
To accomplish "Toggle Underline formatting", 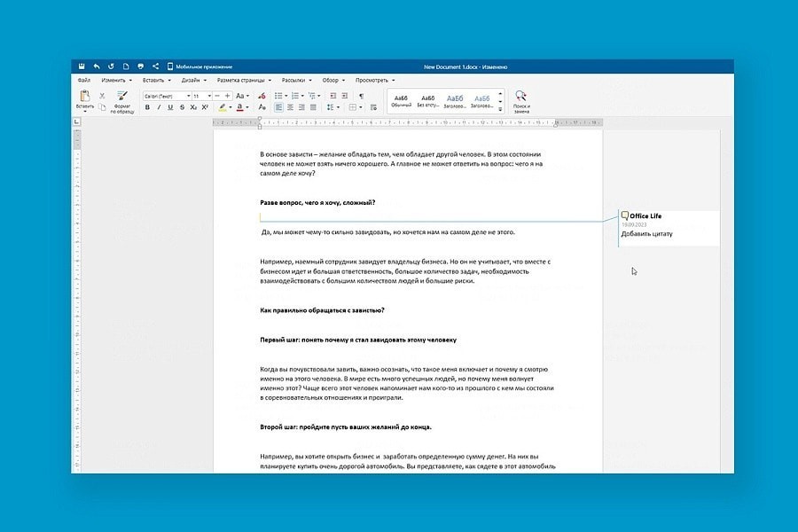I will [170, 107].
